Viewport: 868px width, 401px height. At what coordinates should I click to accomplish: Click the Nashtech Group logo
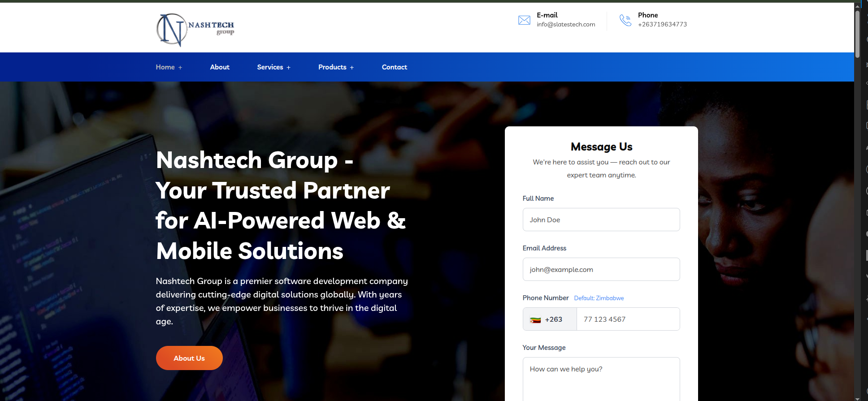pyautogui.click(x=195, y=30)
